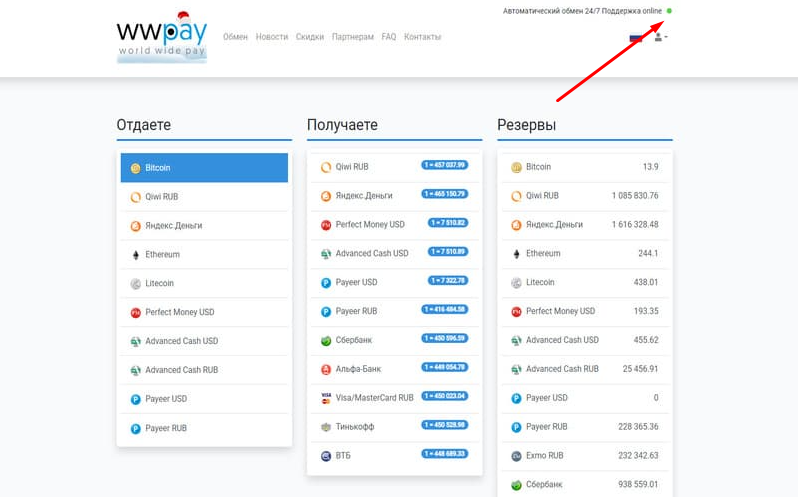The height and width of the screenshot is (497, 798).
Task: Click the Exmo RUB icon in Резервы
Action: point(516,456)
